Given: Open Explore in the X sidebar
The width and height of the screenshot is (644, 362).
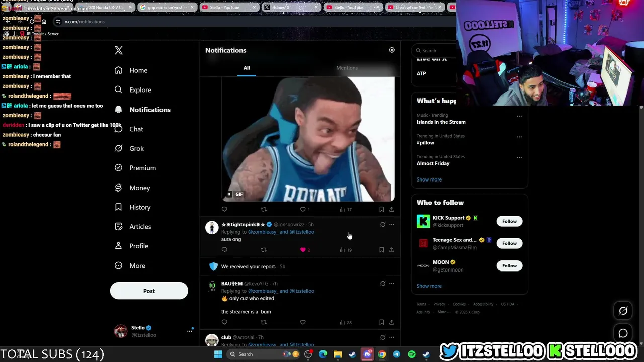Looking at the screenshot, I should pyautogui.click(x=133, y=90).
